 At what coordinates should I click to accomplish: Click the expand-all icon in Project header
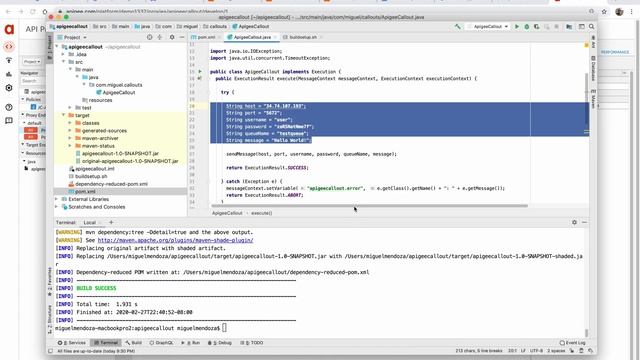[x=160, y=37]
